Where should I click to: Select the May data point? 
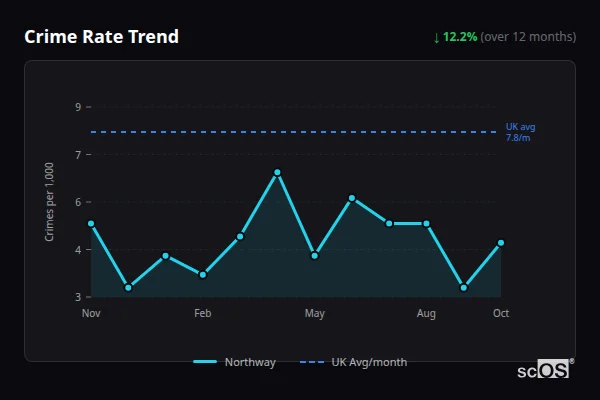315,256
